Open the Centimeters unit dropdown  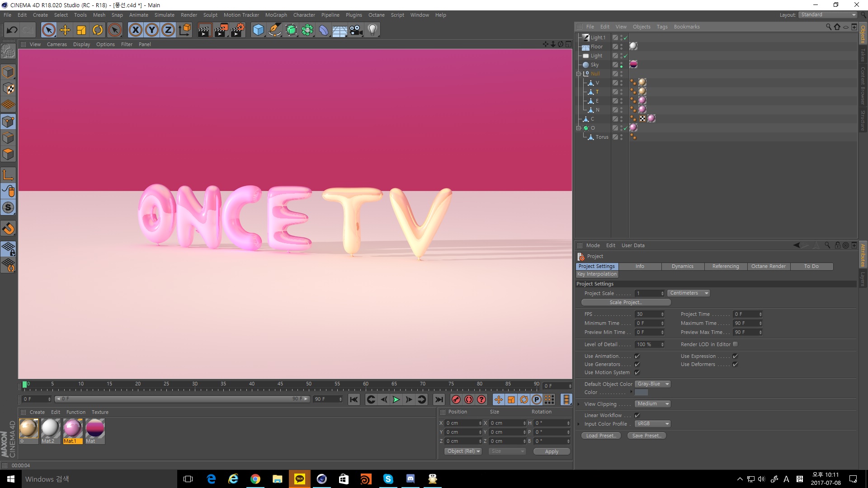689,293
